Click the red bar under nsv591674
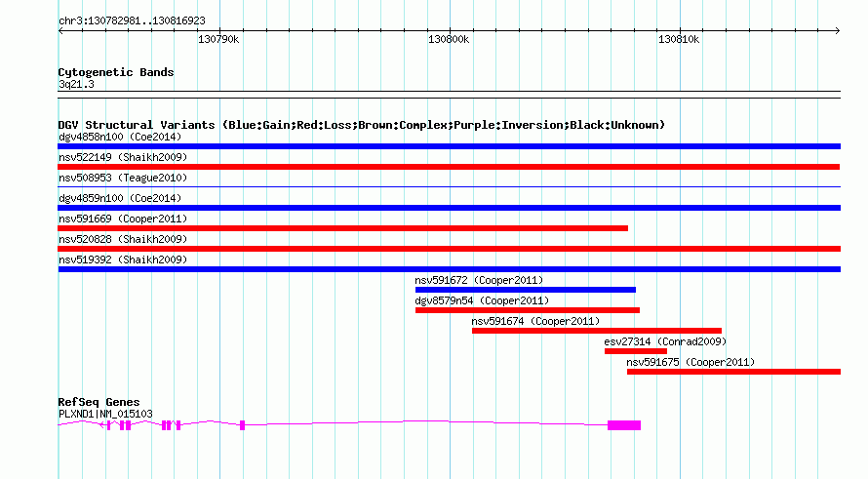This screenshot has height=479, width=868. pyautogui.click(x=597, y=331)
